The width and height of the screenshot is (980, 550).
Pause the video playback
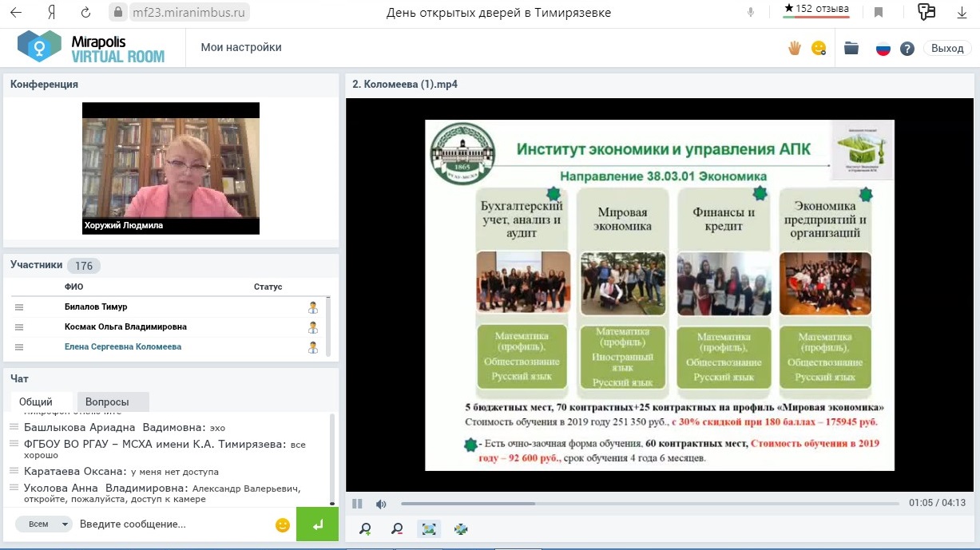tap(357, 504)
